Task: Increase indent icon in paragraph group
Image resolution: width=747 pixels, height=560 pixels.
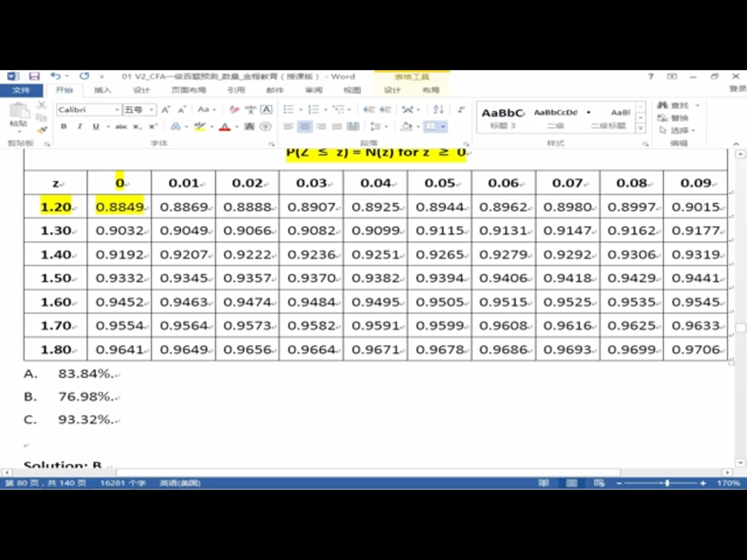Action: 385,110
